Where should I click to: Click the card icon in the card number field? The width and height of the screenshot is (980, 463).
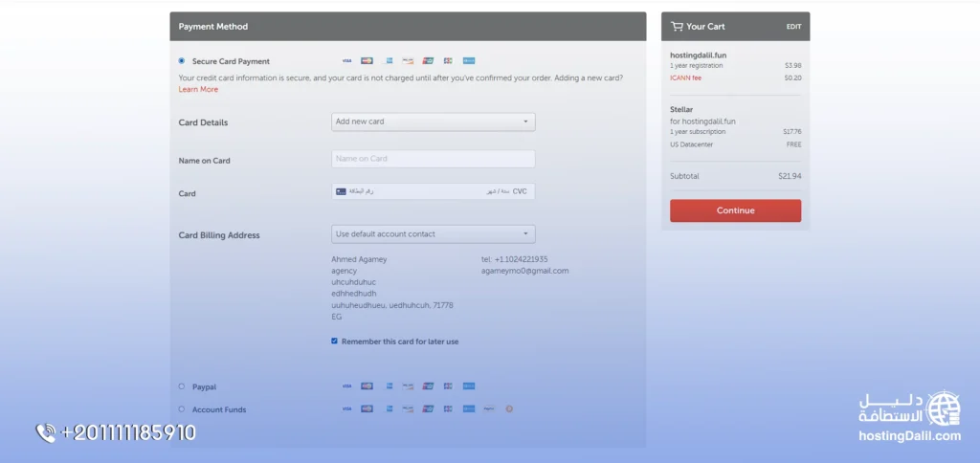341,191
